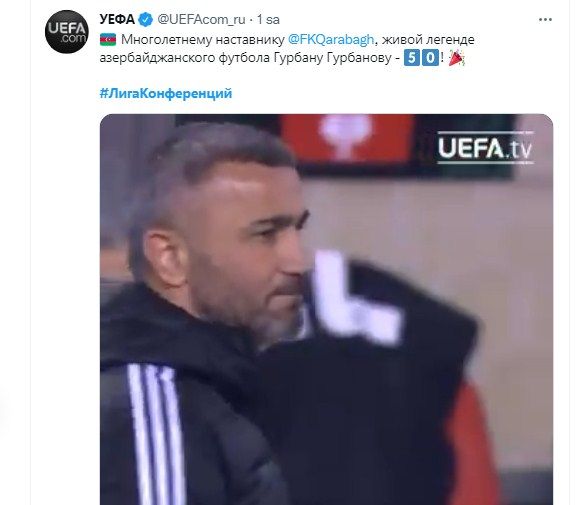Viewport: 584px width, 505px height.
Task: Click the blue verified badge beside УЕФА
Action: click(146, 19)
